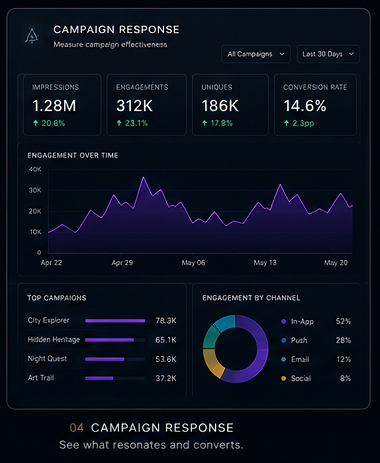Click the 30K y-axis label
This screenshot has width=380, height=463.
pyautogui.click(x=35, y=190)
